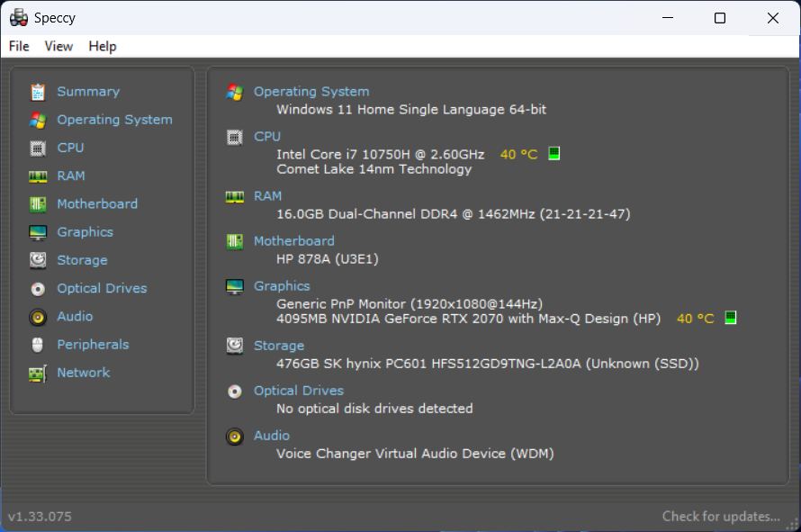Open the Help menu
801x532 pixels.
pos(103,47)
